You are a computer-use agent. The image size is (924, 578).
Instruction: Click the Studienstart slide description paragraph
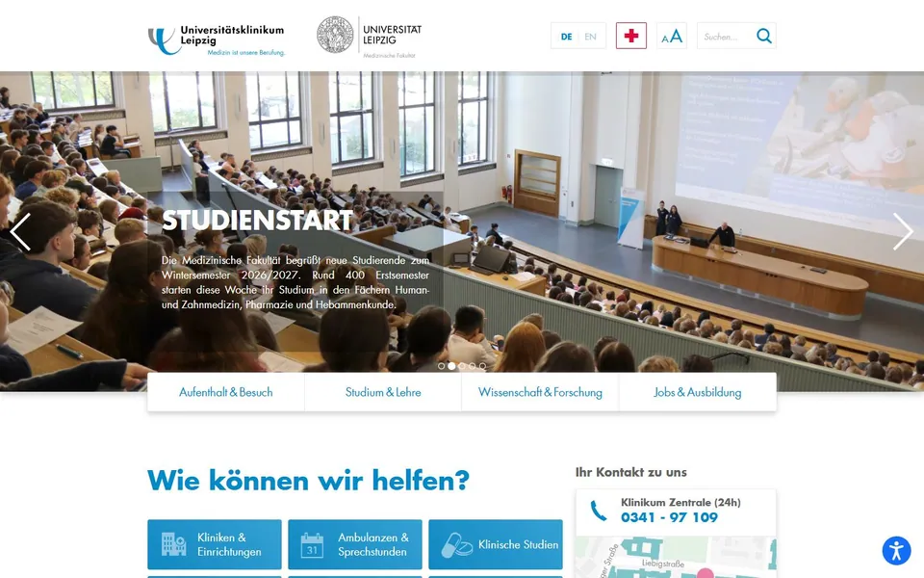[x=295, y=282]
